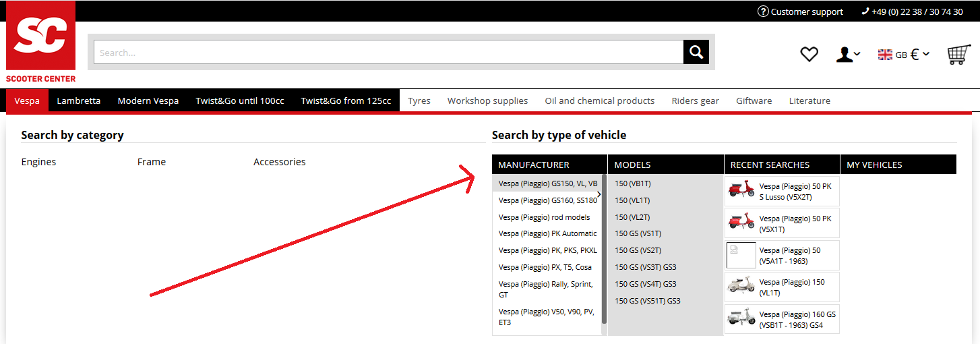This screenshot has width=980, height=344.
Task: Open the Literature menu
Action: tap(809, 101)
